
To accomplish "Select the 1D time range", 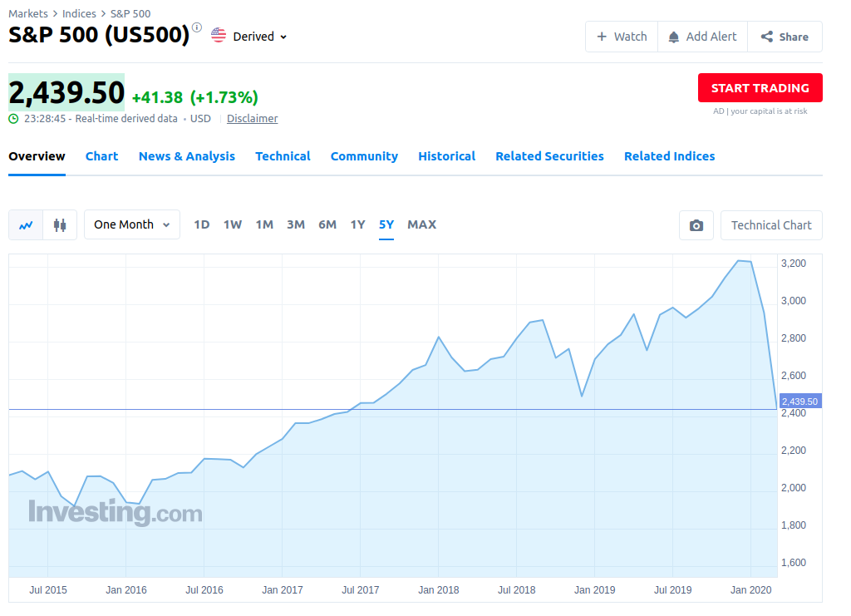I will coord(202,224).
